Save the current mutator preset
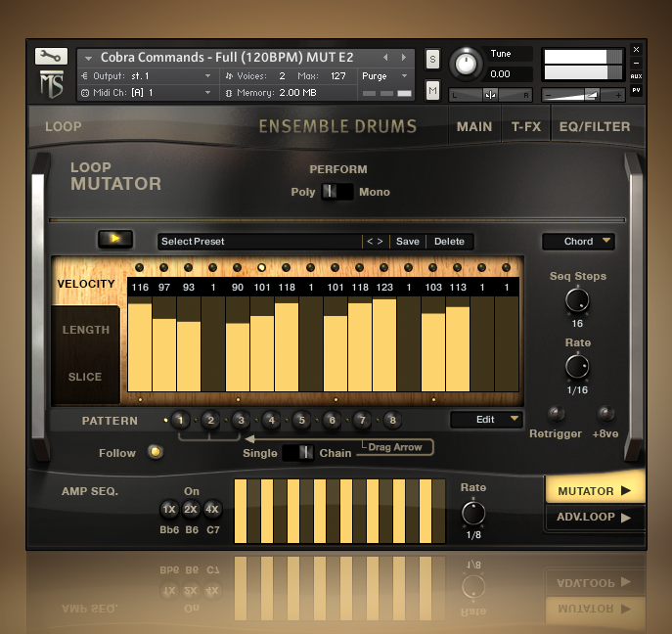The height and width of the screenshot is (634, 672). (408, 242)
